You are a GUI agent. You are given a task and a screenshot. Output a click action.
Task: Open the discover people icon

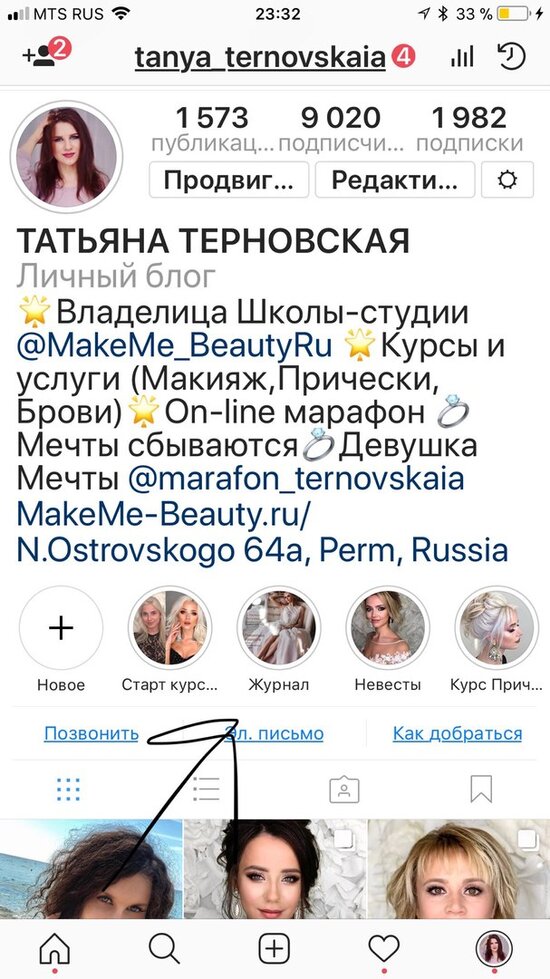pos(46,54)
